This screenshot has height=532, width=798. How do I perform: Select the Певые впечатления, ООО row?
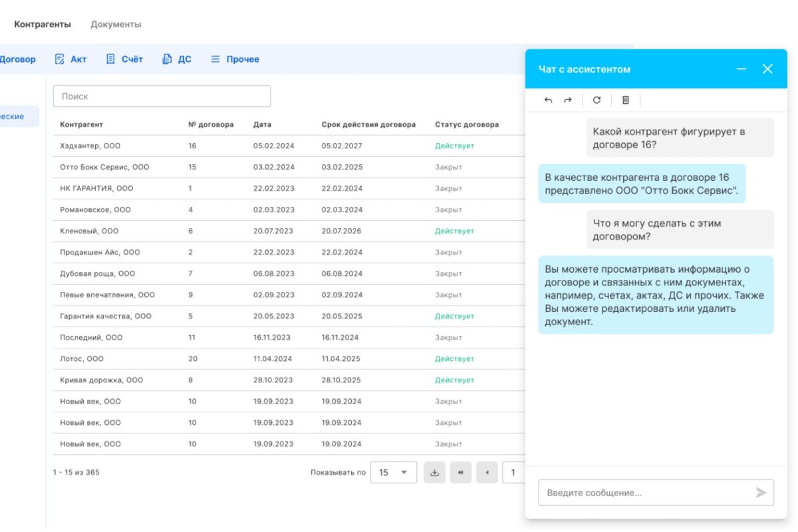coord(289,295)
